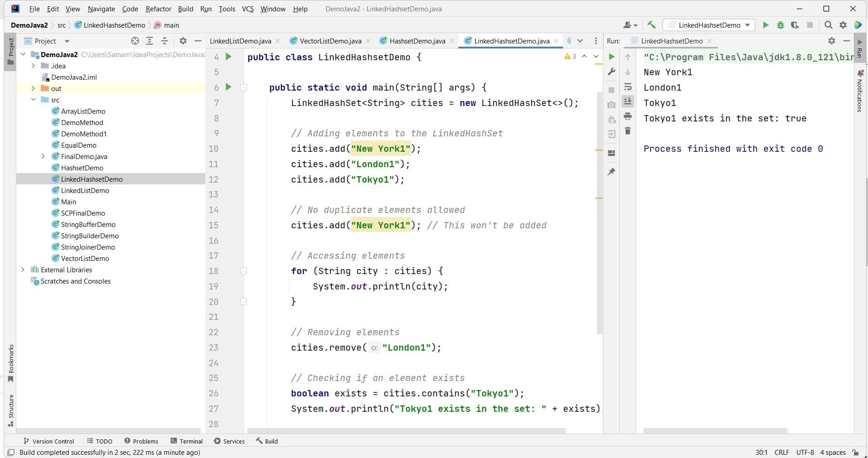Viewport: 868px width, 458px height.
Task: Start debugging with the bug icon
Action: coord(781,25)
